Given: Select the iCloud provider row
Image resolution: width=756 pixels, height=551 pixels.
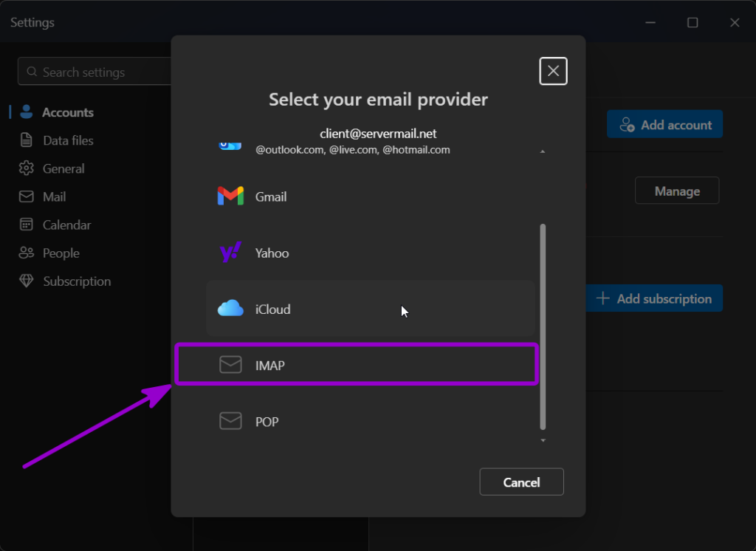Looking at the screenshot, I should pyautogui.click(x=371, y=309).
